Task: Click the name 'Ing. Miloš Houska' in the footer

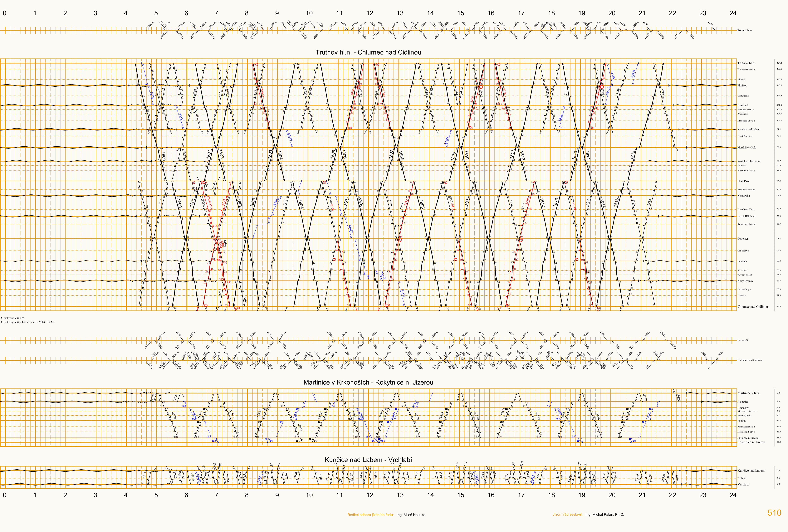Action: (411, 515)
